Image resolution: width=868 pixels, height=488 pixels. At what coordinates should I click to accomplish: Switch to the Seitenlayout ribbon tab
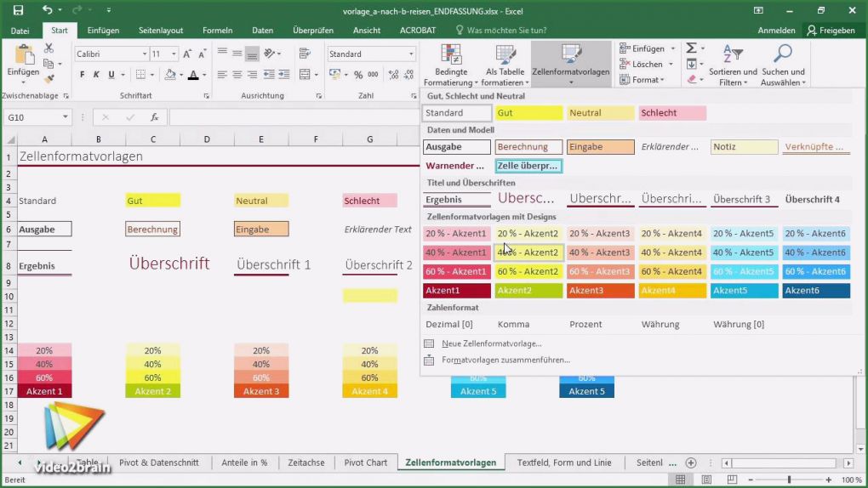[161, 31]
